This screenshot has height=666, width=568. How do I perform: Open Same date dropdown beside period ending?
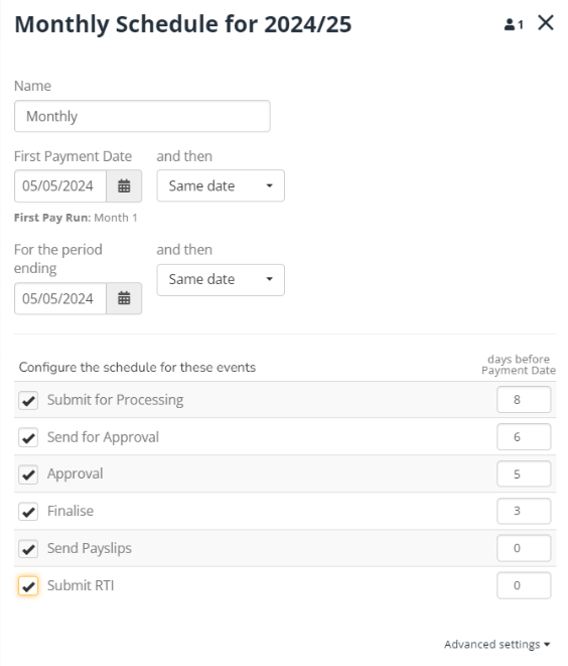coord(220,279)
